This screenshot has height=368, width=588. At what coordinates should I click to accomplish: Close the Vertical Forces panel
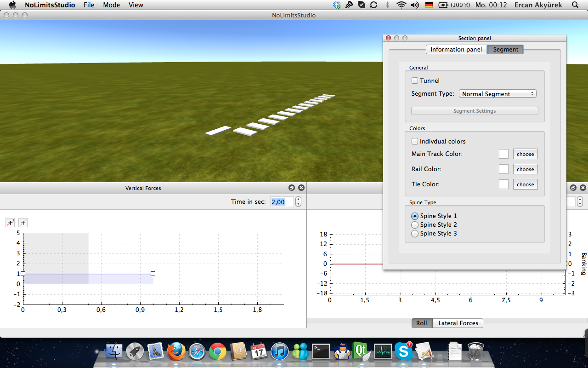tap(301, 188)
